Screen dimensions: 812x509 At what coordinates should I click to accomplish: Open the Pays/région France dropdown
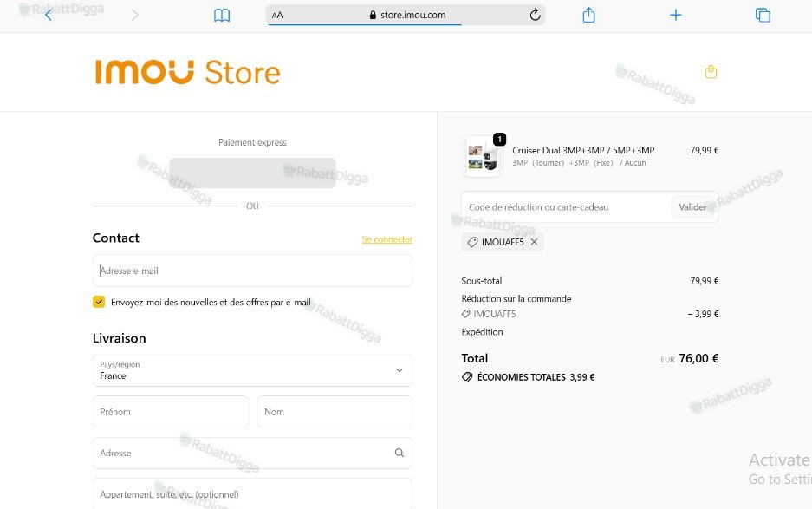coord(252,370)
